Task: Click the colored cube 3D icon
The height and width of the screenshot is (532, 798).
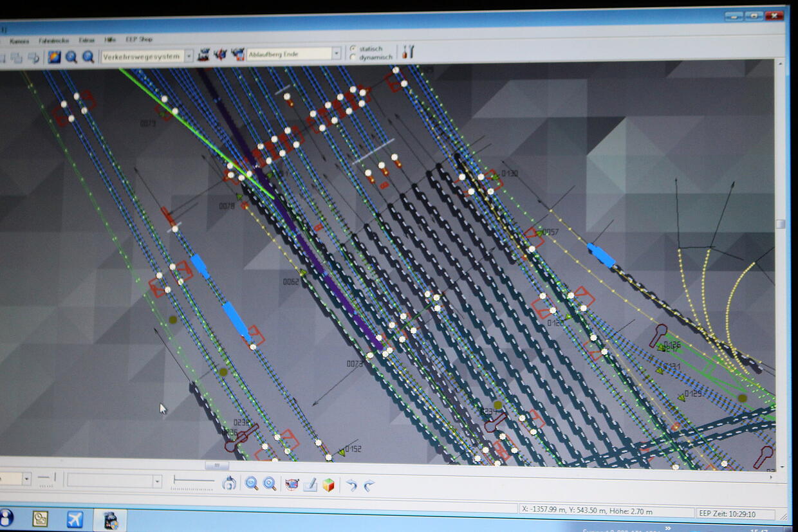Action: 328,485
